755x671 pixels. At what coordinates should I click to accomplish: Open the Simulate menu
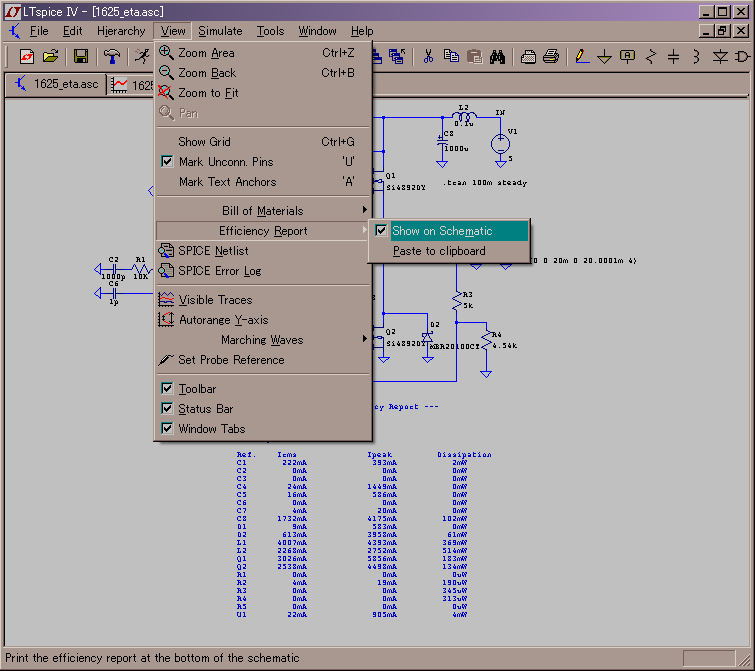(x=220, y=31)
